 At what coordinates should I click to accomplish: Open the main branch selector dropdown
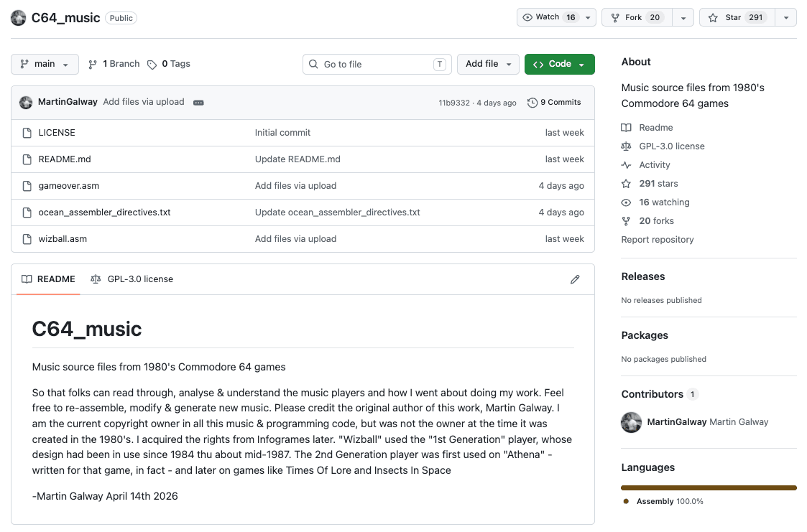45,64
